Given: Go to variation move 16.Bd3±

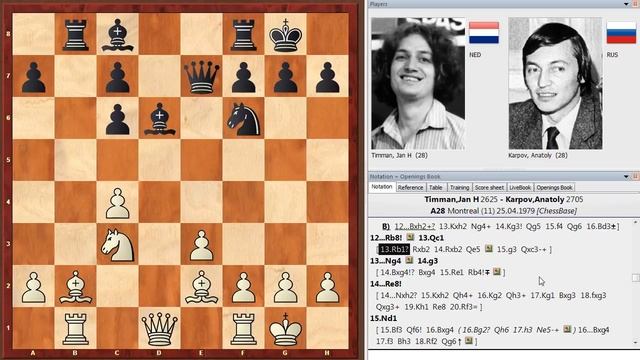Looking at the screenshot, I should (601, 226).
